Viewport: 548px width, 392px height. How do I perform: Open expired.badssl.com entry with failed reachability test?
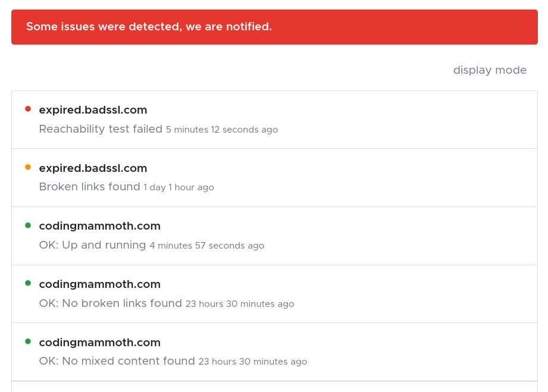[93, 110]
